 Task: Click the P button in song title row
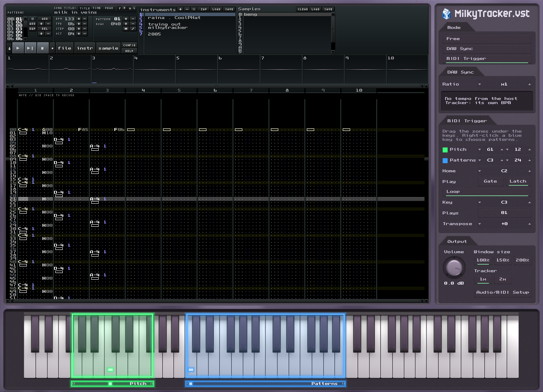[x=124, y=8]
